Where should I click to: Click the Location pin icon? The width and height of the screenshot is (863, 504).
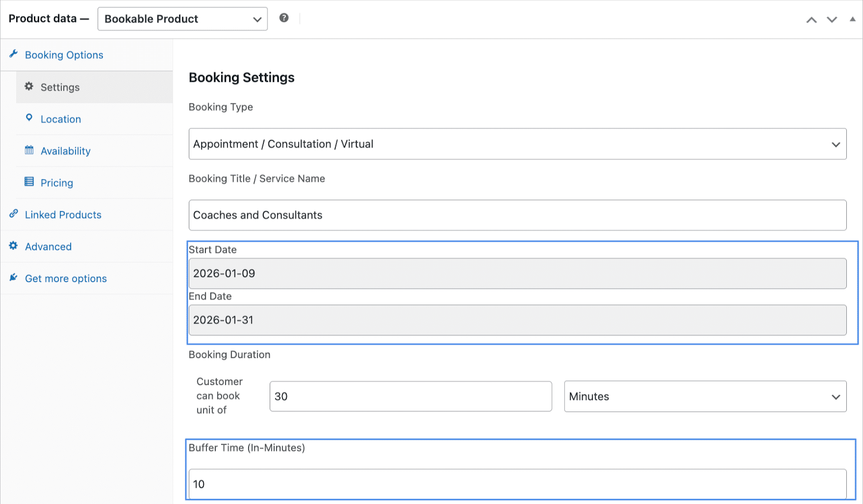29,118
